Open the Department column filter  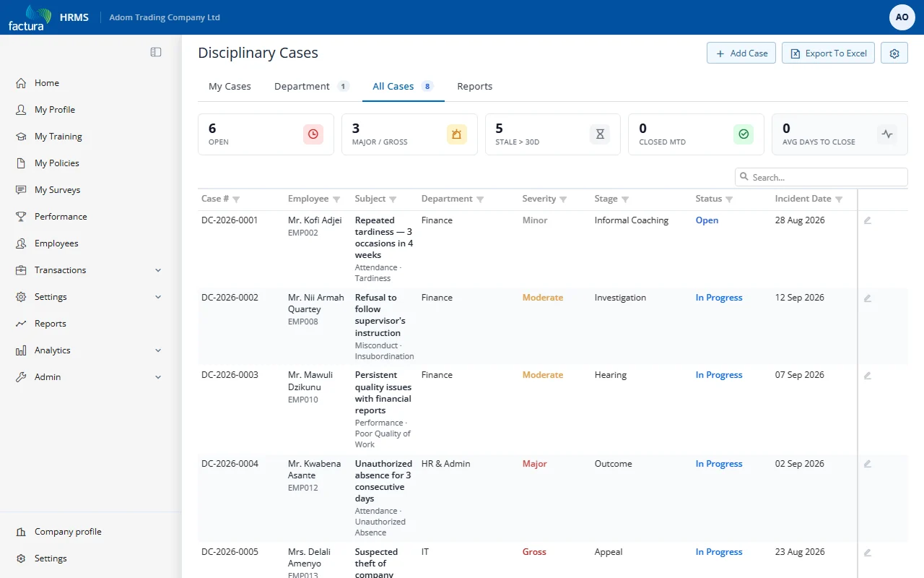tap(480, 199)
